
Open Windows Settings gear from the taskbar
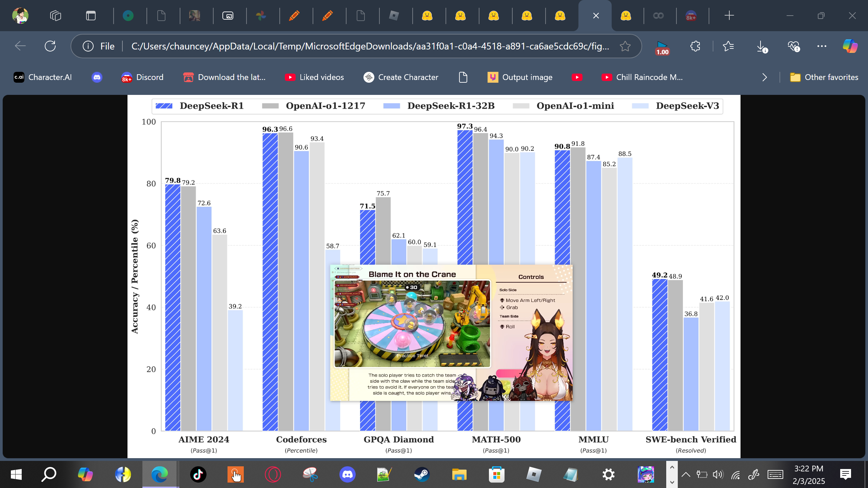[x=608, y=474]
